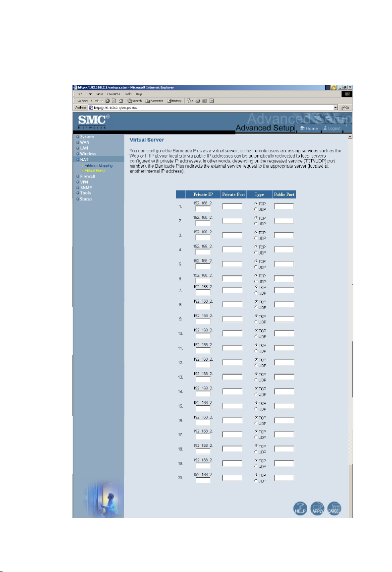Select UDP radio for row 1
Screen dimensions: 392x572
coord(256,209)
